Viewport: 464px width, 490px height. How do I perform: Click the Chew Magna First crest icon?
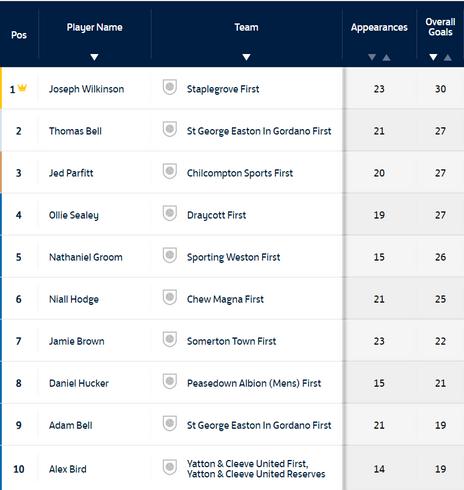point(170,297)
